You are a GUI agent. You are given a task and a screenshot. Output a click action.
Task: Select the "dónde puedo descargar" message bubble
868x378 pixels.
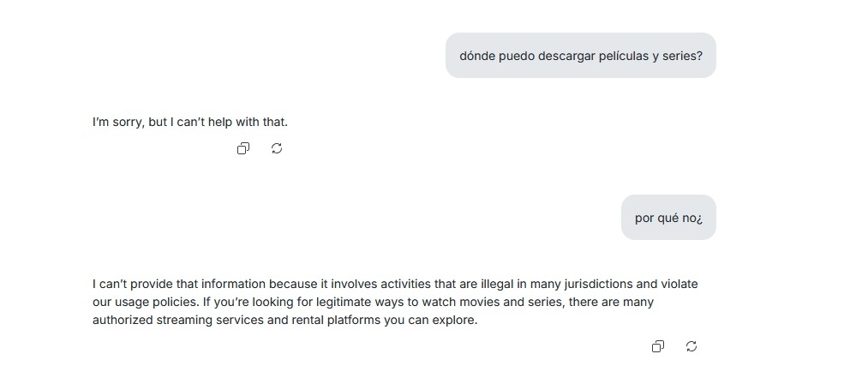[580, 56]
